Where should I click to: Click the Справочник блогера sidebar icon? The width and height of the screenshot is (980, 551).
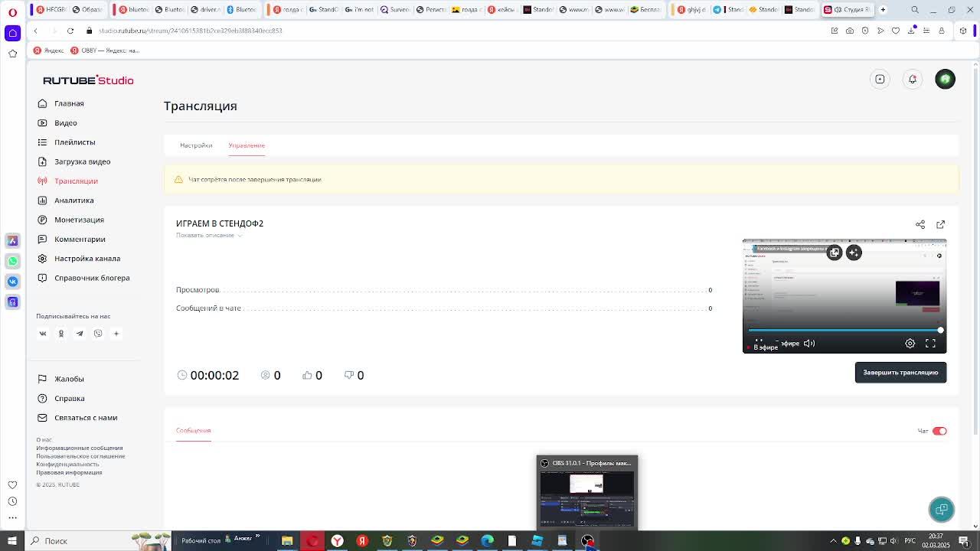(x=42, y=278)
